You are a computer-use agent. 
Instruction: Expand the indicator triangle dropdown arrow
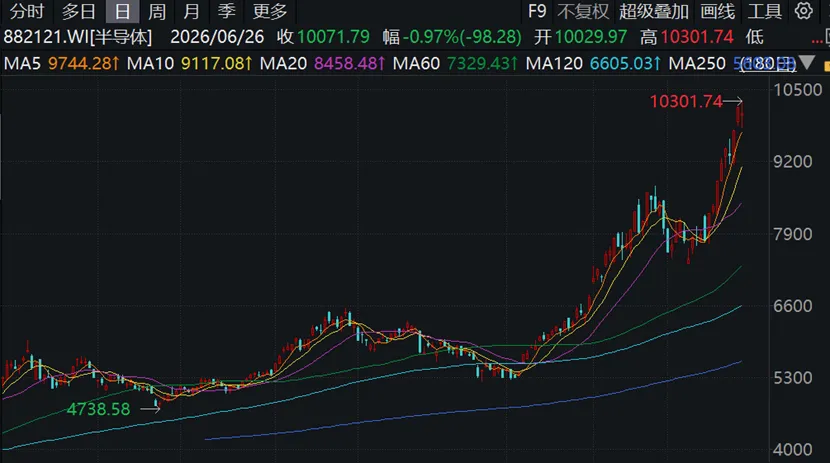[x=807, y=63]
